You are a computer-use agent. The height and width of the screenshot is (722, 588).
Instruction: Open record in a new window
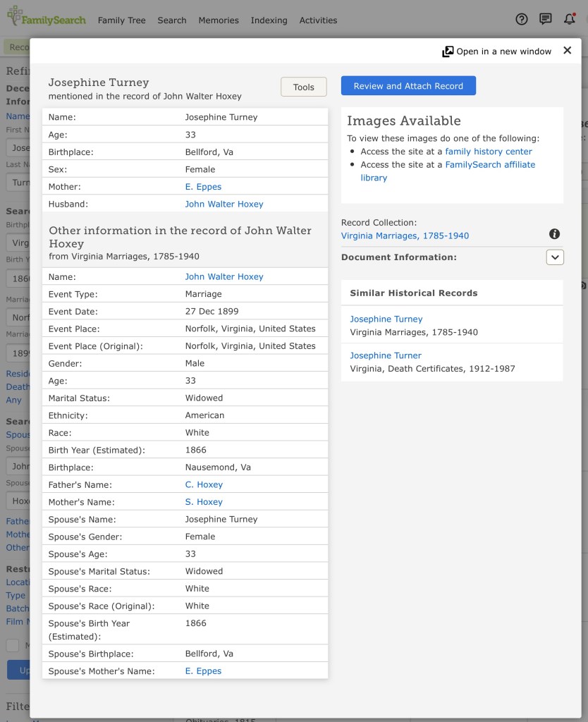tap(496, 51)
